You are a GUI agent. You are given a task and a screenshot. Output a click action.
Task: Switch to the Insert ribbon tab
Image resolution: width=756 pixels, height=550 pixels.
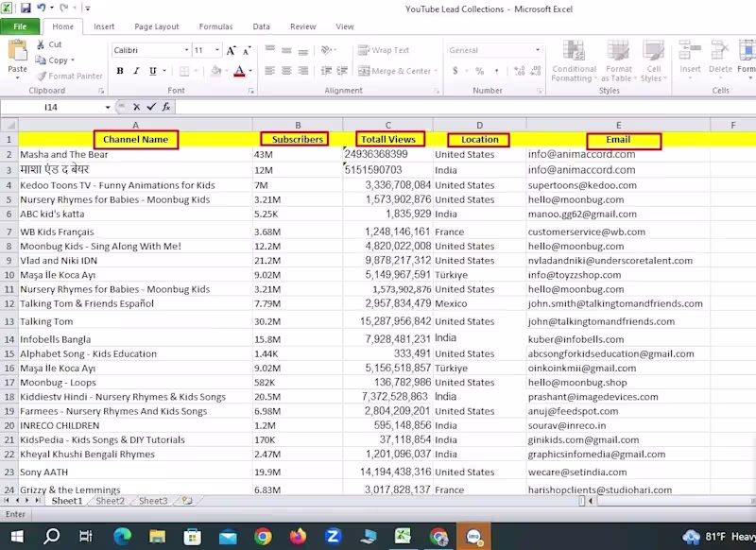click(x=104, y=26)
